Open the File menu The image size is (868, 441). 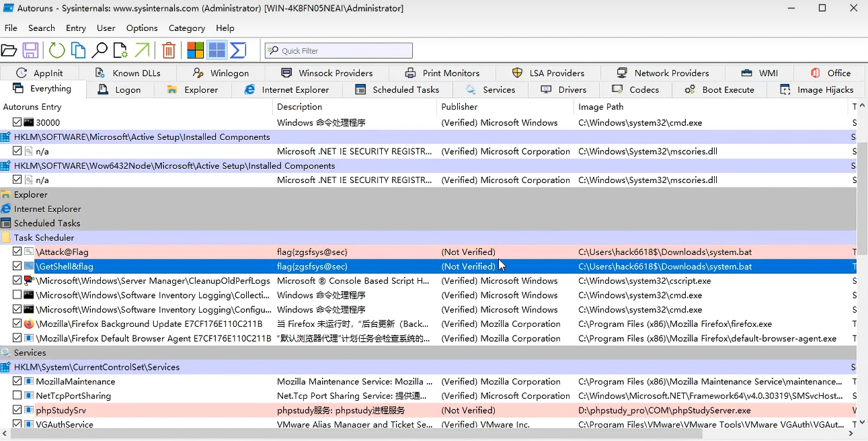(11, 28)
